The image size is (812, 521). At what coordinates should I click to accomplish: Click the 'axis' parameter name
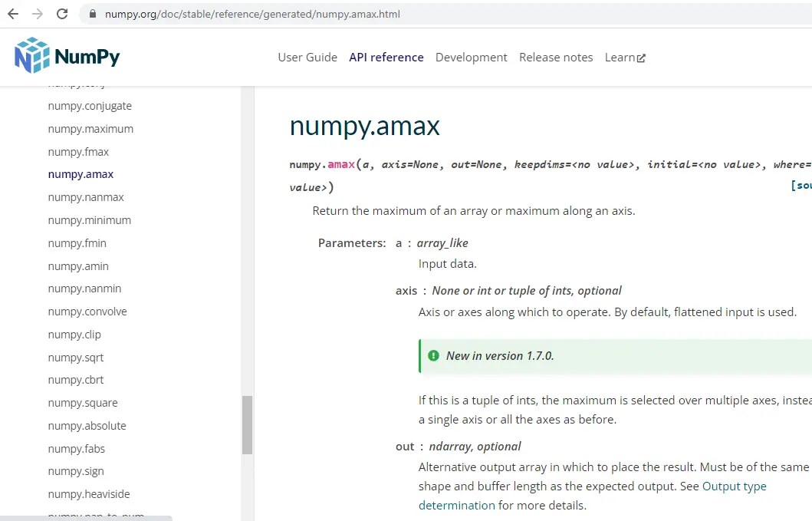click(x=406, y=291)
